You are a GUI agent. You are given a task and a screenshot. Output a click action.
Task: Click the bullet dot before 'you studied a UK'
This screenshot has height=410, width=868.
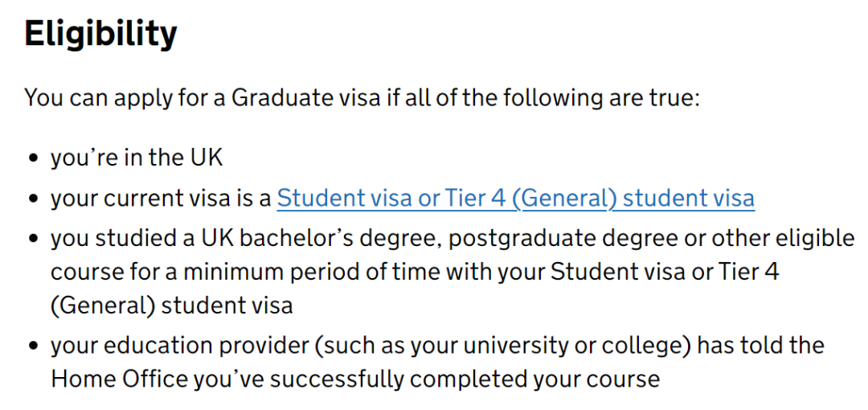click(x=35, y=240)
